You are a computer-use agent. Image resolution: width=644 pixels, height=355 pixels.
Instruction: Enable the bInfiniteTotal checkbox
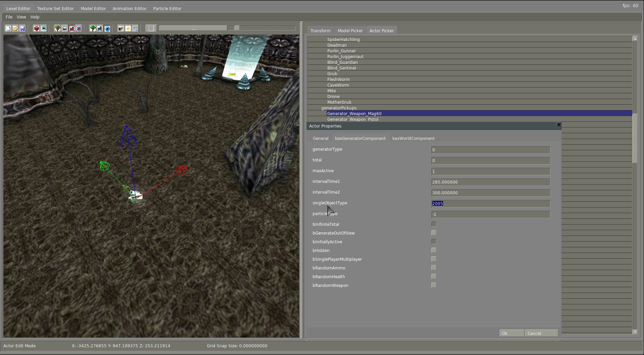coord(434,224)
